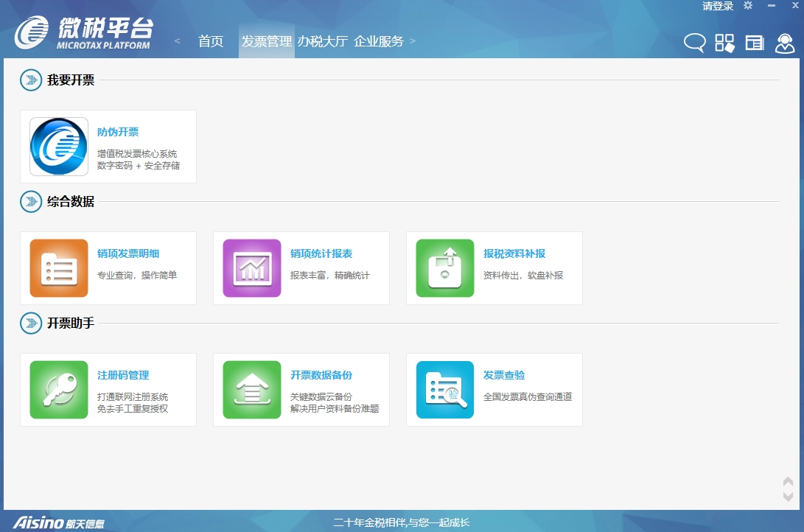Open the 销项统计报表 title link
Screen dimensions: 804x532
coord(321,253)
